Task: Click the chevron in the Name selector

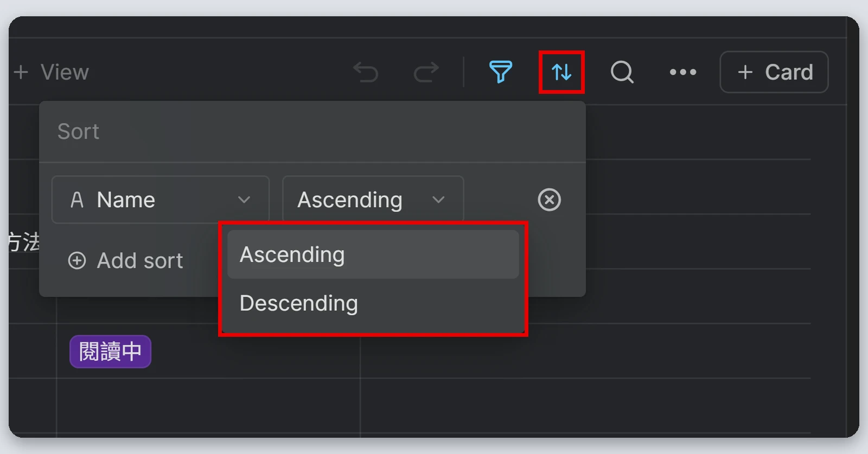Action: [244, 200]
